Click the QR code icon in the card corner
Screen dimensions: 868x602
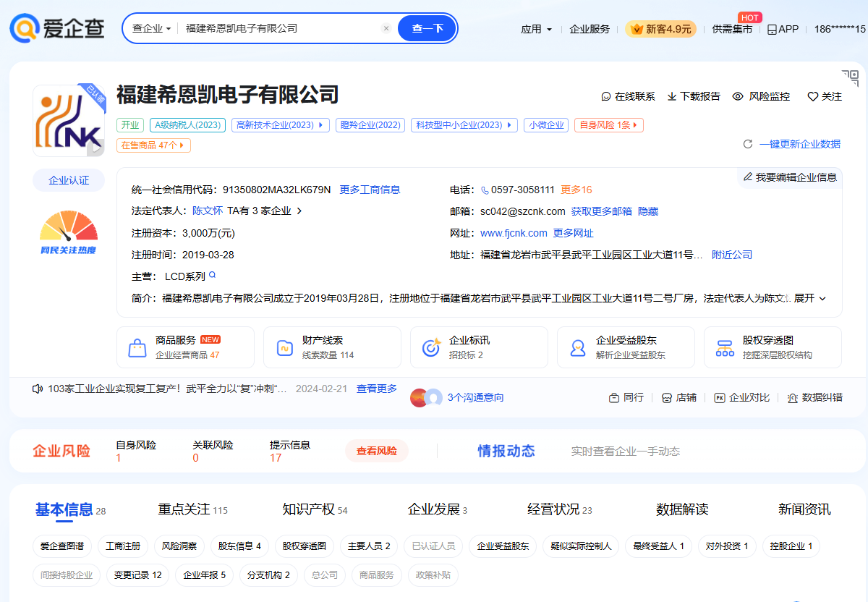click(x=850, y=78)
